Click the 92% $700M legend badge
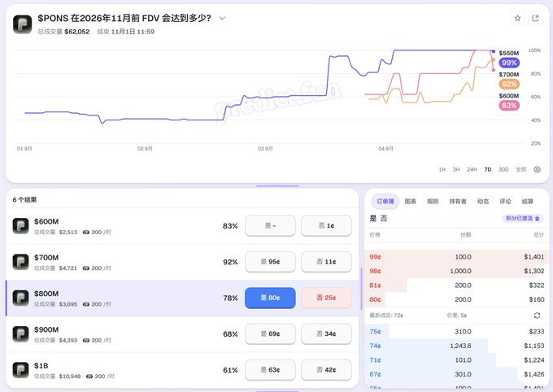Screen dimensions: 553x392 [509, 84]
